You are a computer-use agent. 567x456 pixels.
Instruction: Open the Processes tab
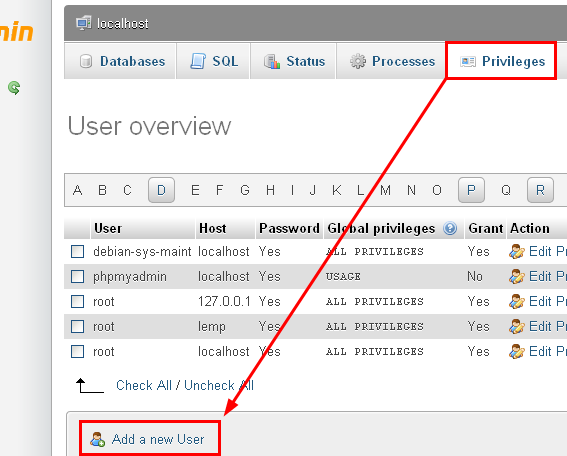[391, 61]
